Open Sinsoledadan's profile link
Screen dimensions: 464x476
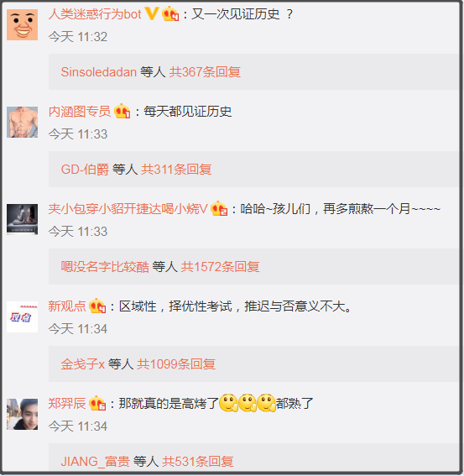coord(99,72)
